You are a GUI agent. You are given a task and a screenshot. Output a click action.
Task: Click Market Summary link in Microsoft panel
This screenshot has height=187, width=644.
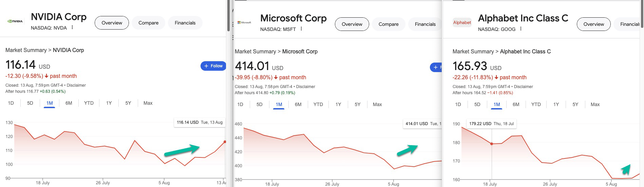(255, 51)
